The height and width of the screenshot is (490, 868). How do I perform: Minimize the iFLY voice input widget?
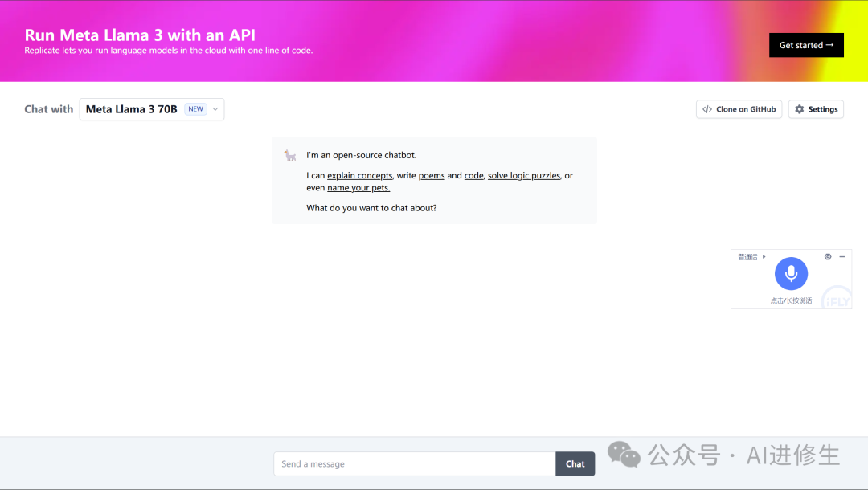click(x=842, y=256)
